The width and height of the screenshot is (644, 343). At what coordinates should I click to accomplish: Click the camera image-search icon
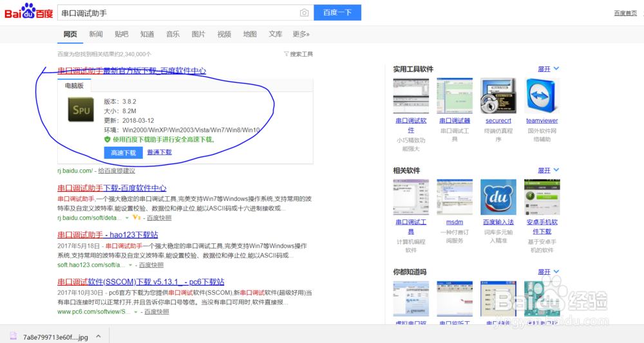pos(304,13)
